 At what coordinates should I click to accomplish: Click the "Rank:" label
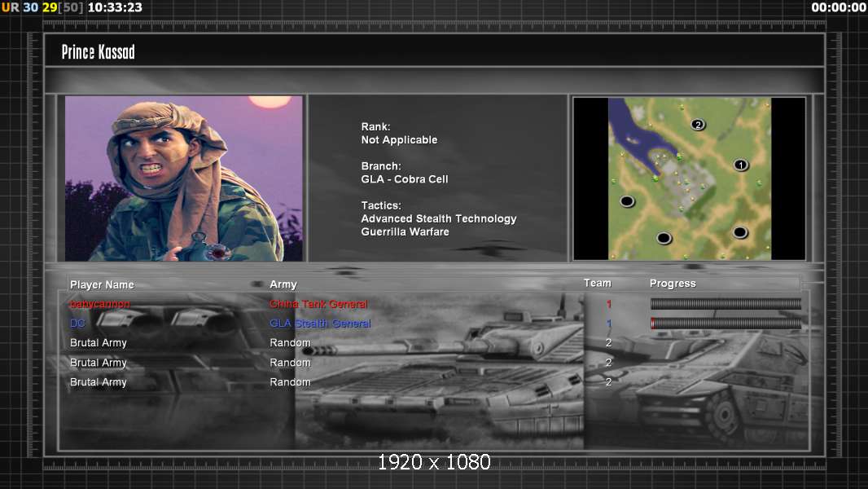coord(376,127)
